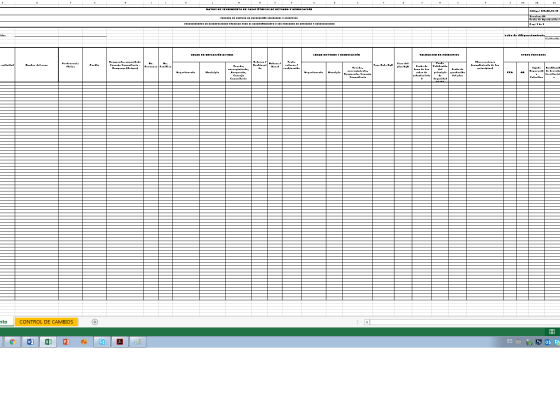Select the partially visible green sheet tab
This screenshot has width=560, height=420.
point(4,322)
